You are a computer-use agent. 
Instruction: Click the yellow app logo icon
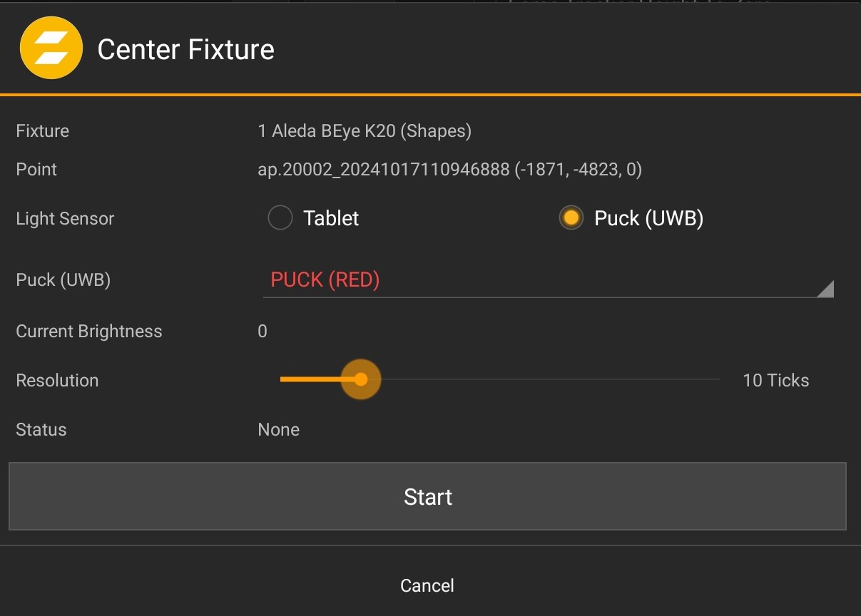click(51, 48)
